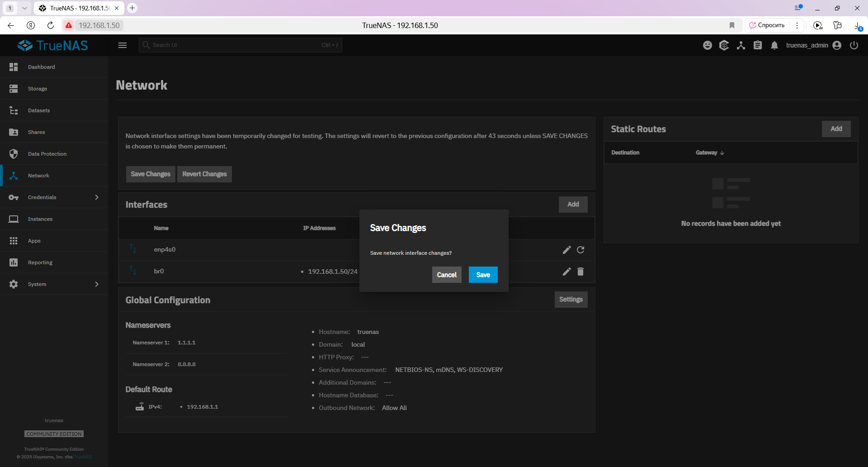Click the Search UI input field

point(241,45)
